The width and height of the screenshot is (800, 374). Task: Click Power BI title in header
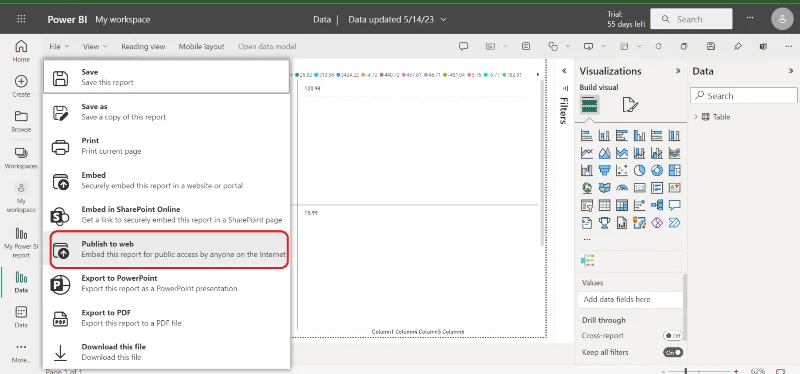coord(67,19)
